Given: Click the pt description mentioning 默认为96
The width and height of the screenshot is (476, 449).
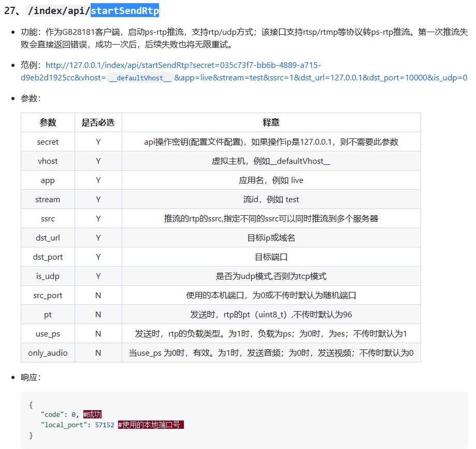Looking at the screenshot, I should 271,314.
